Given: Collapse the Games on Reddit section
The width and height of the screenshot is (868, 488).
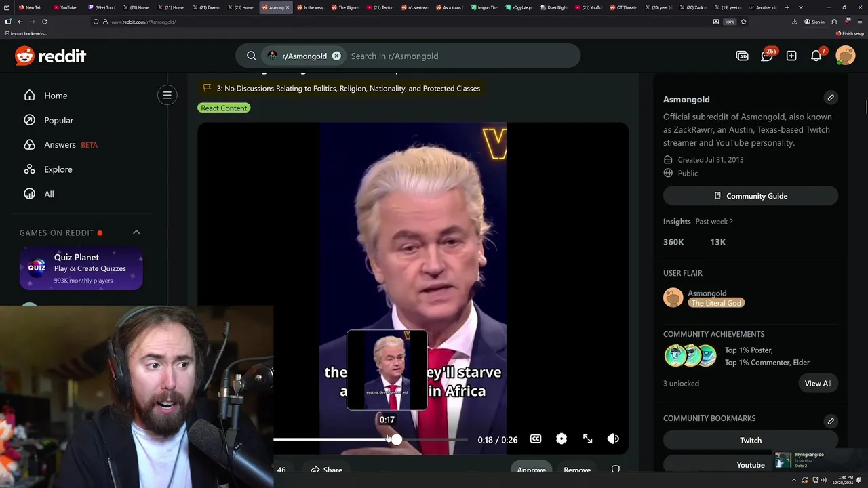Looking at the screenshot, I should [136, 232].
